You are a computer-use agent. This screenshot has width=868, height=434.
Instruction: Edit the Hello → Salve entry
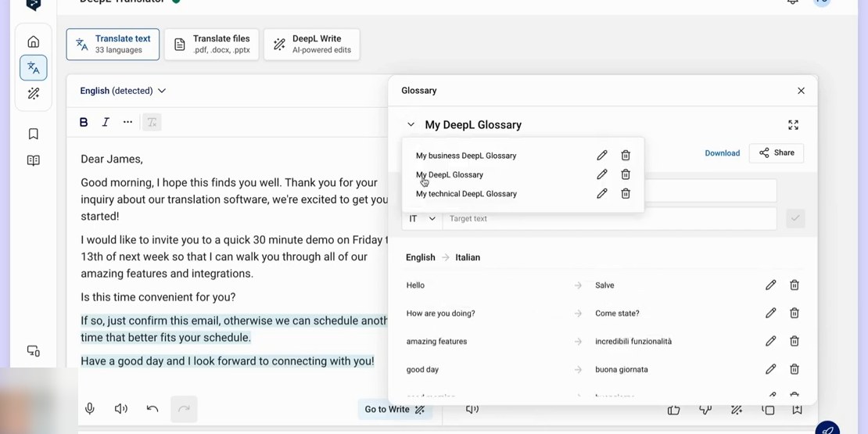770,285
